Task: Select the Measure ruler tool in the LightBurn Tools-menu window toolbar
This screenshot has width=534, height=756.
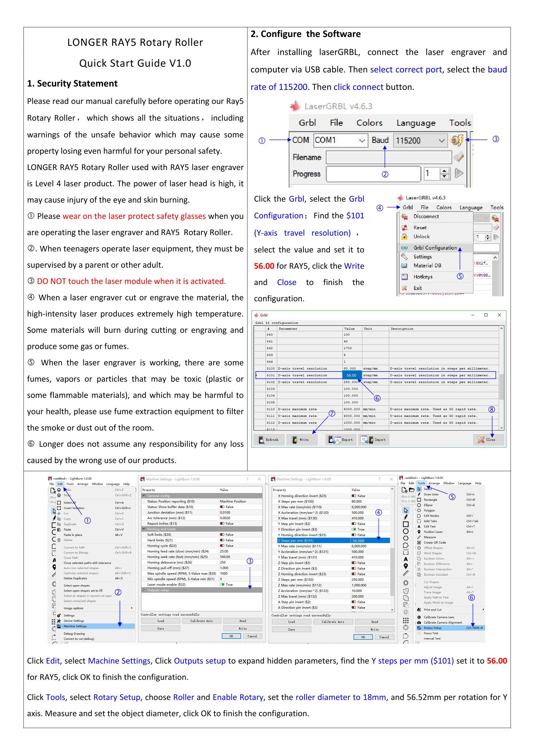Action: pyautogui.click(x=406, y=573)
